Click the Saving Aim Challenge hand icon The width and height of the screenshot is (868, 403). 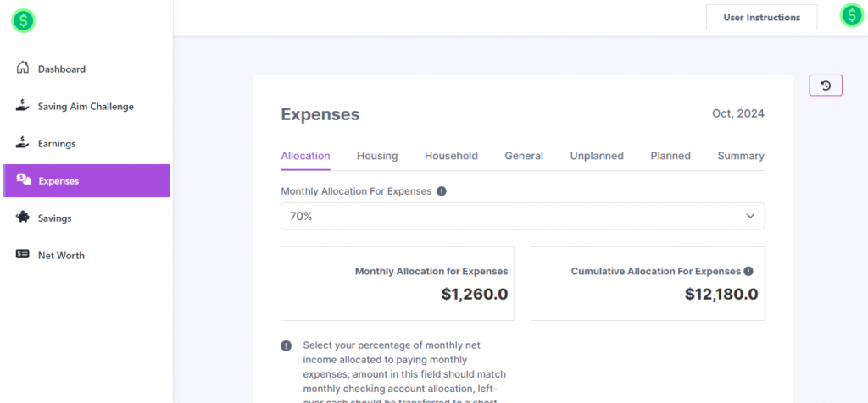[x=24, y=106]
